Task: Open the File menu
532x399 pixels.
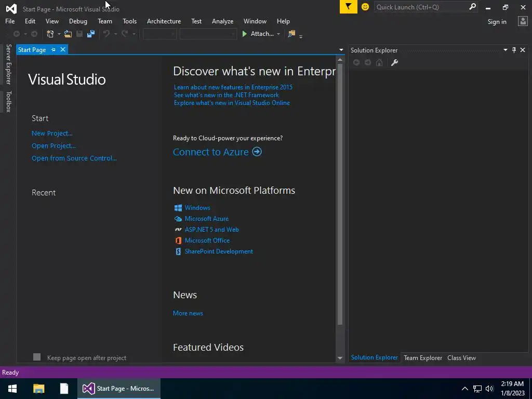Action: [x=10, y=21]
